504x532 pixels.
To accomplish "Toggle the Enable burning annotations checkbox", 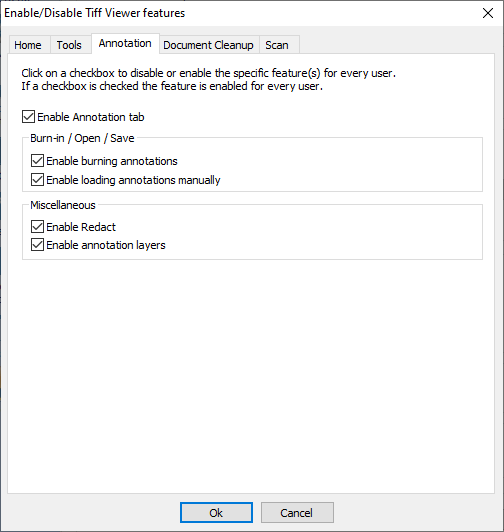I will (x=37, y=161).
